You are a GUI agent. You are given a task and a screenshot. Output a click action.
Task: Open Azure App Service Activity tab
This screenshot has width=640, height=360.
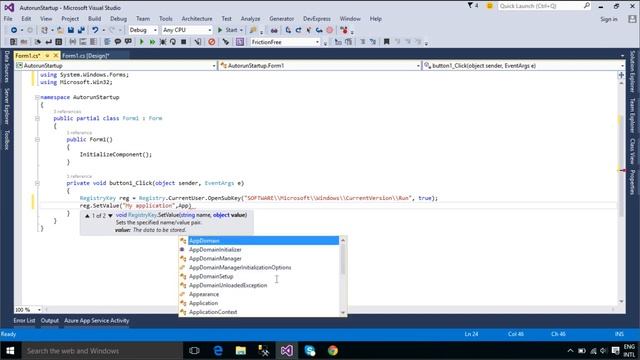(97, 321)
